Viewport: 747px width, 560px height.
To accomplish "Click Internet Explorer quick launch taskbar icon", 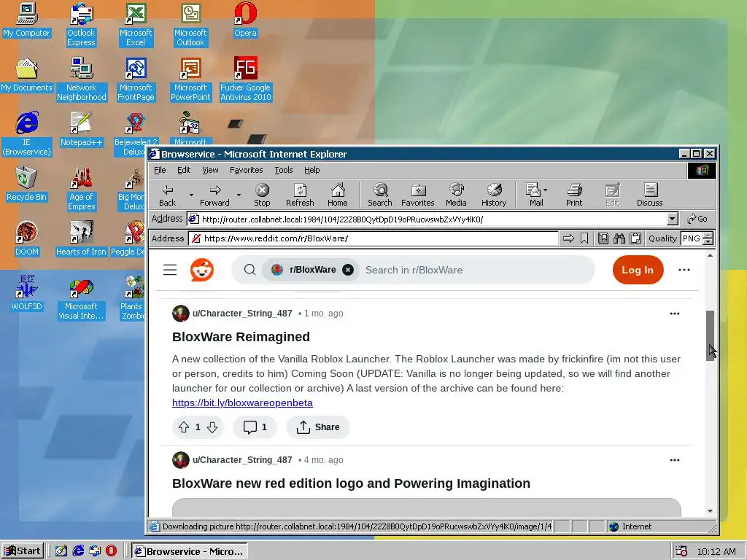I will [78, 551].
